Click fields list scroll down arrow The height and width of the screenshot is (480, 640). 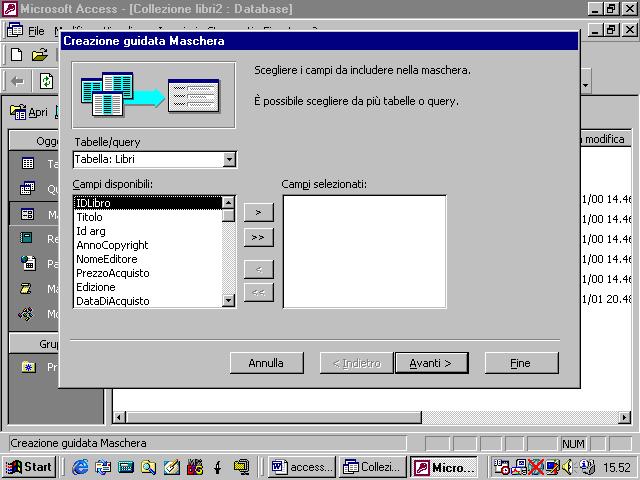coord(229,301)
